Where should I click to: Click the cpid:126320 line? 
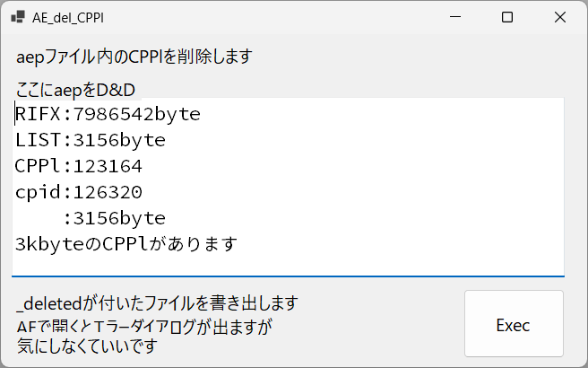pos(79,192)
